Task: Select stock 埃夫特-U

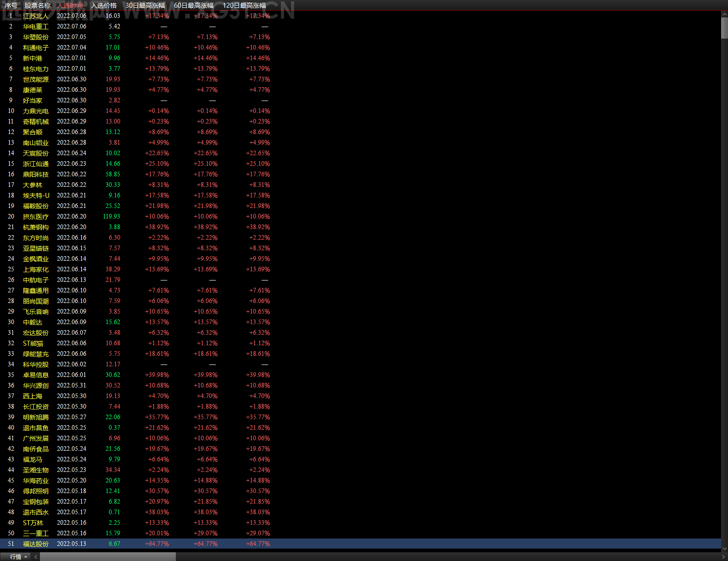Action: coord(36,196)
